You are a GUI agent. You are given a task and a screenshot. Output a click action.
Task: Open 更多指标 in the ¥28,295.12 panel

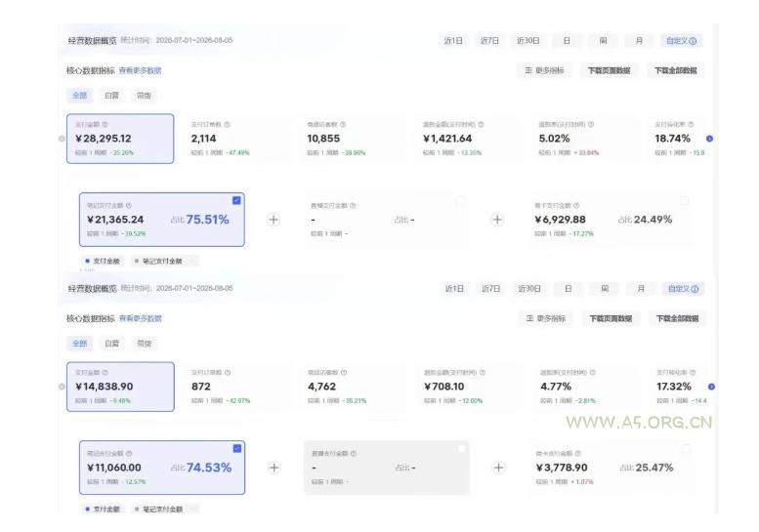(544, 70)
